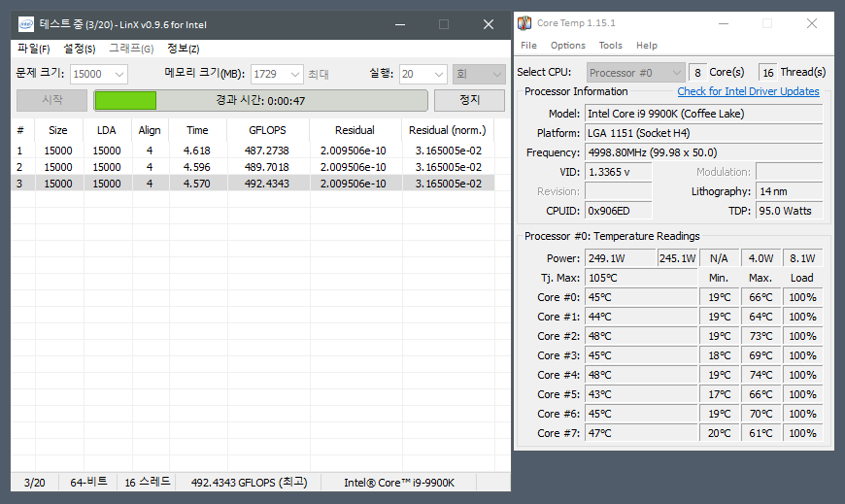Screen dimensions: 845x504
Task: Open the Processor #0 CPU selector
Action: pos(635,72)
